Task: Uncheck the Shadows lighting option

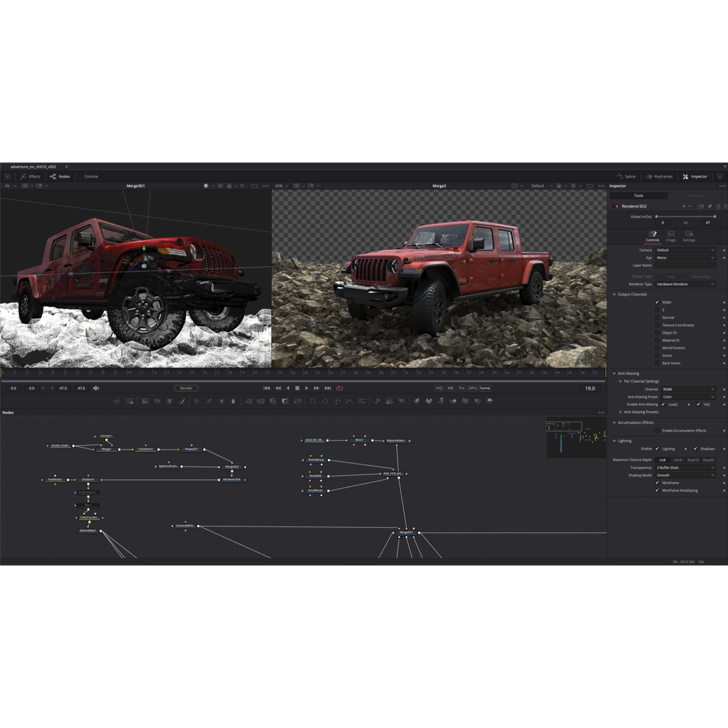Action: pos(696,449)
